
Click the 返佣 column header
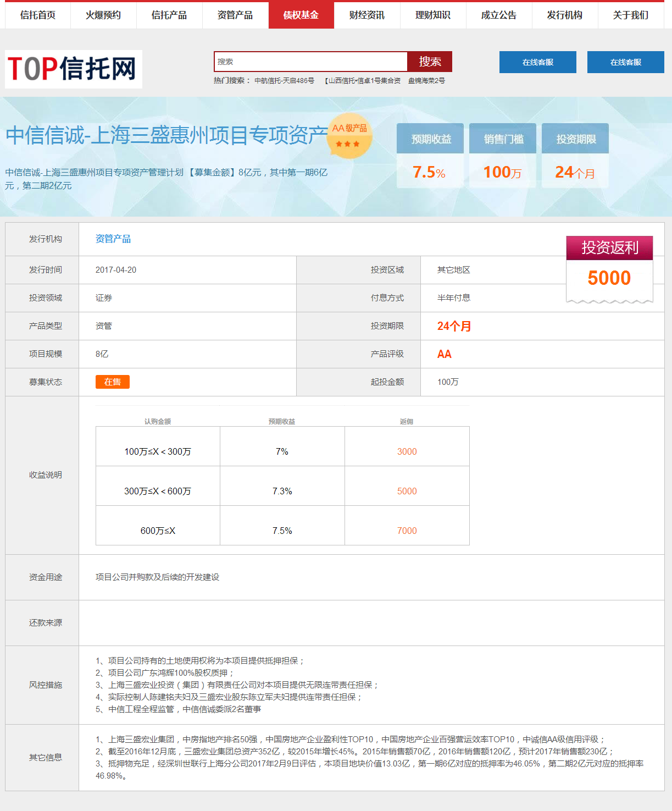coord(407,422)
